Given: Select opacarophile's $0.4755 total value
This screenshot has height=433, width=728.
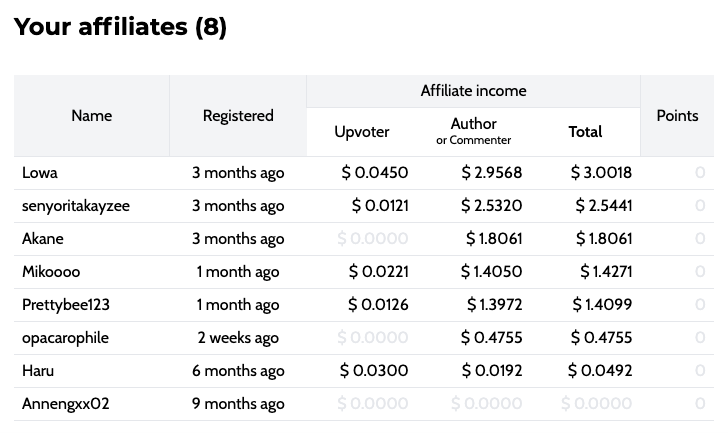Looking at the screenshot, I should pyautogui.click(x=601, y=337).
